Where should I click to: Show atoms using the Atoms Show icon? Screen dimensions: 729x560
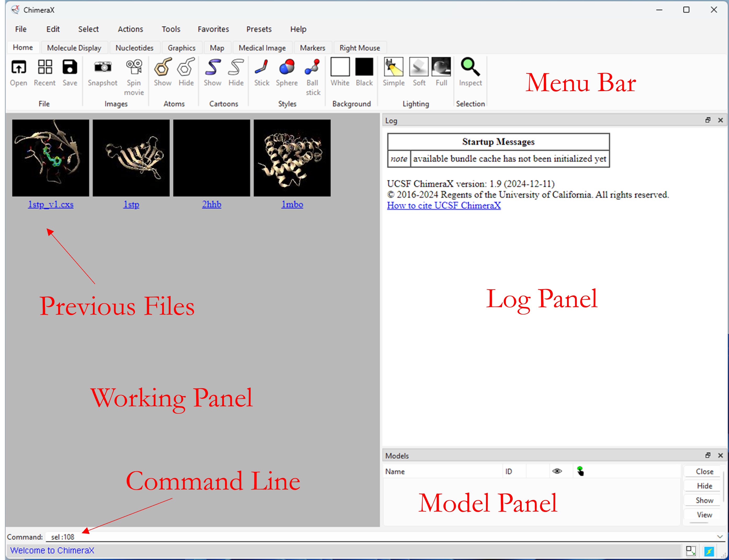click(162, 68)
